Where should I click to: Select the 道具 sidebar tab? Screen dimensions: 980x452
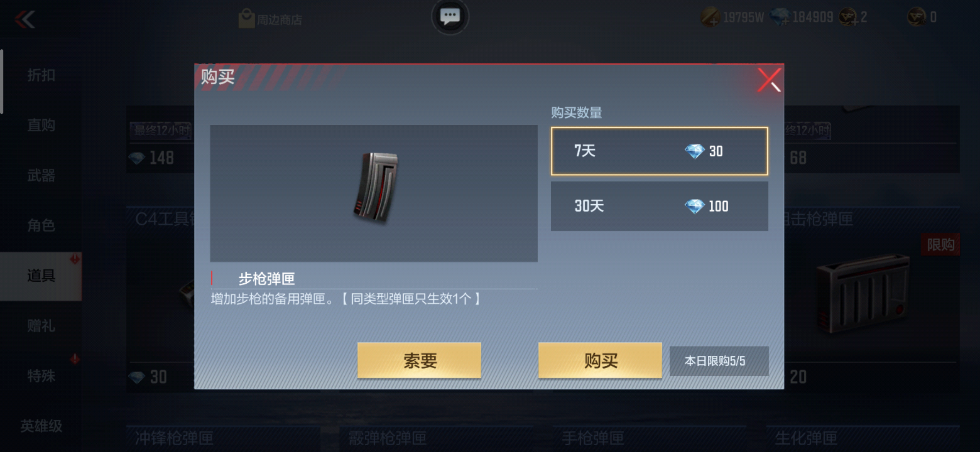coord(41,276)
